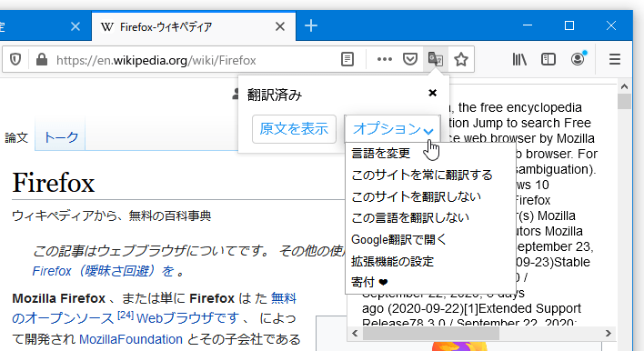
Task: Open a new tab with plus button
Action: click(x=311, y=25)
